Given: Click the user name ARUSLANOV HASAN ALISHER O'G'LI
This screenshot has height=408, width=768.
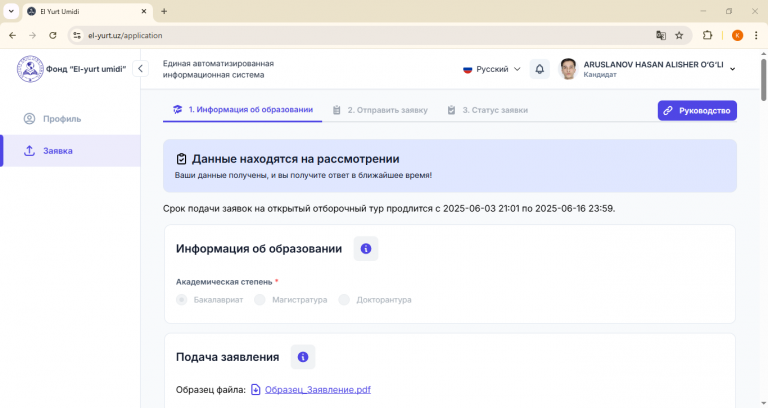Looking at the screenshot, I should click(653, 65).
